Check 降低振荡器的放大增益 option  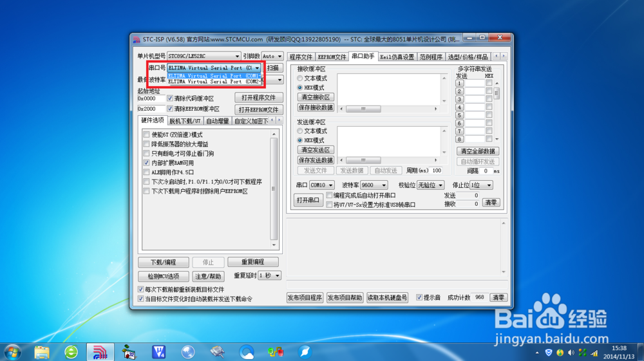point(146,144)
